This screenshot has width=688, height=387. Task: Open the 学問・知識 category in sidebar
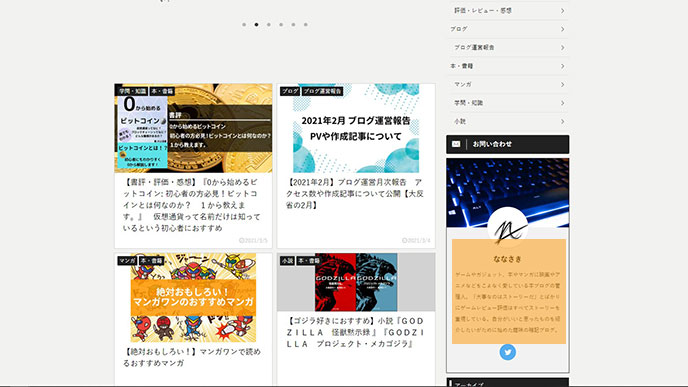tap(509, 103)
